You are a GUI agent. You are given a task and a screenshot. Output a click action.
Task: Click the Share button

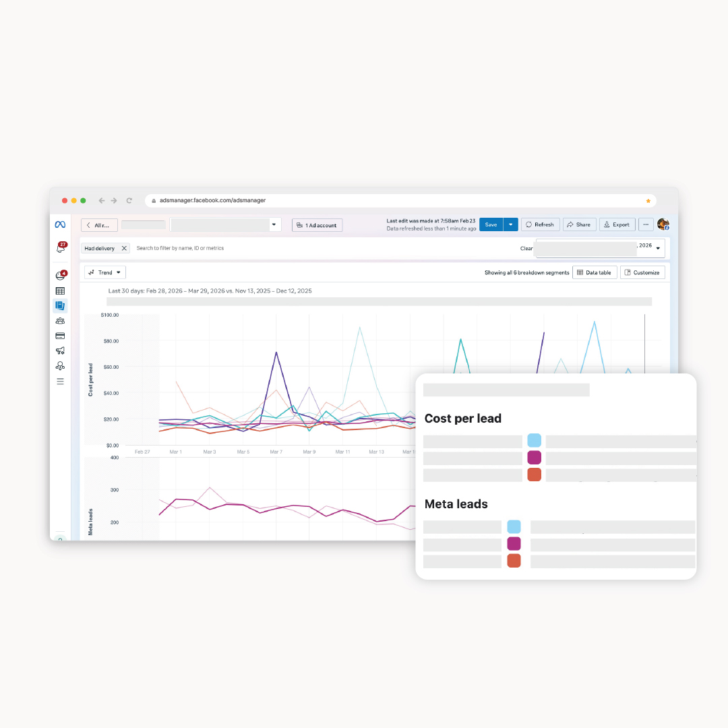(x=578, y=225)
